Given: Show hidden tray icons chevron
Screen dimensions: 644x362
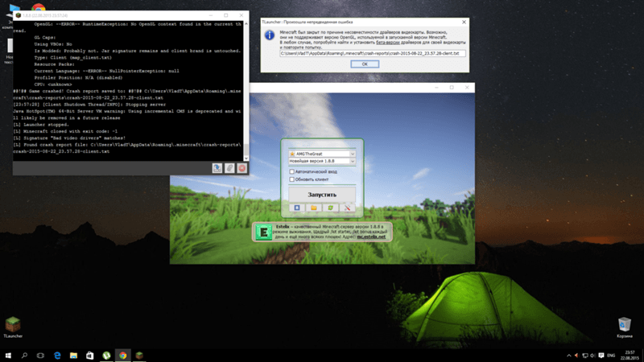Looking at the screenshot, I should pyautogui.click(x=569, y=356).
